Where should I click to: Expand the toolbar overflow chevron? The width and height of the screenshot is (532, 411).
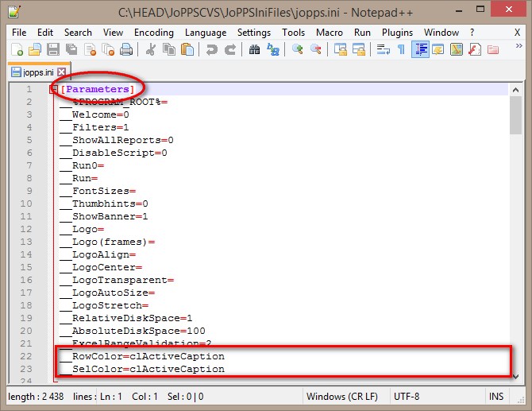pos(519,45)
